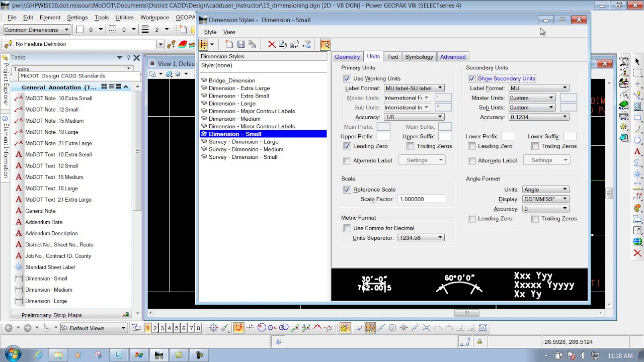Screen dimensions: 644x362
Task: Click the Go back arrow icon
Action: pos(9,328)
